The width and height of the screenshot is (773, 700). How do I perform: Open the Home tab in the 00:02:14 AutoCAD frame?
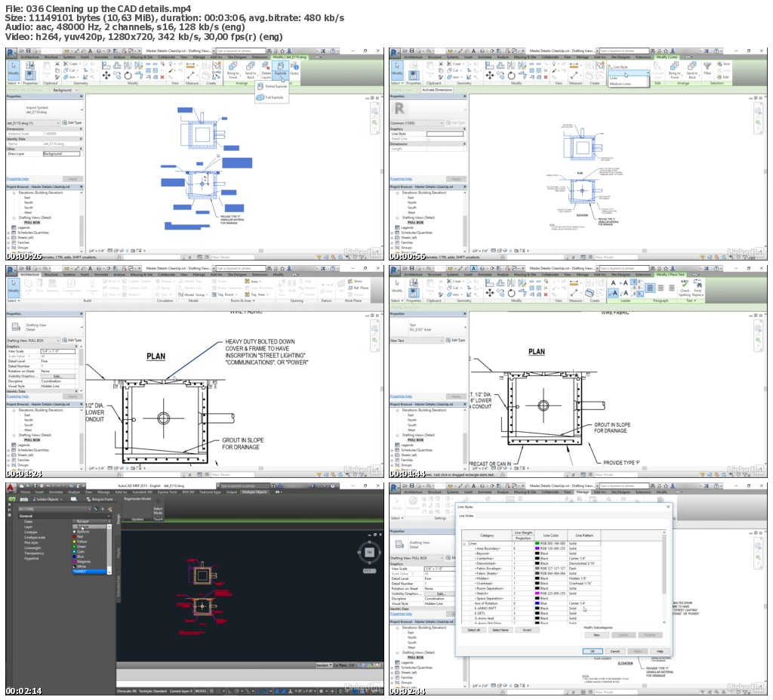[25, 492]
